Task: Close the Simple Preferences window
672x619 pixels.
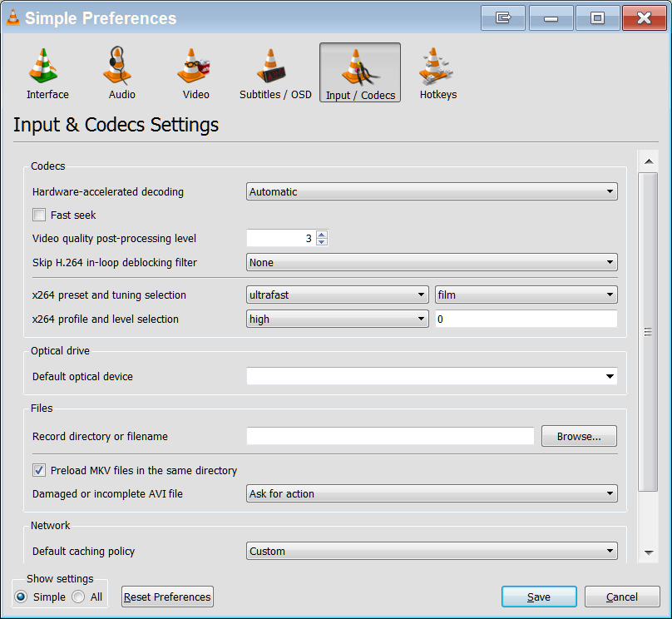Action: tap(645, 17)
